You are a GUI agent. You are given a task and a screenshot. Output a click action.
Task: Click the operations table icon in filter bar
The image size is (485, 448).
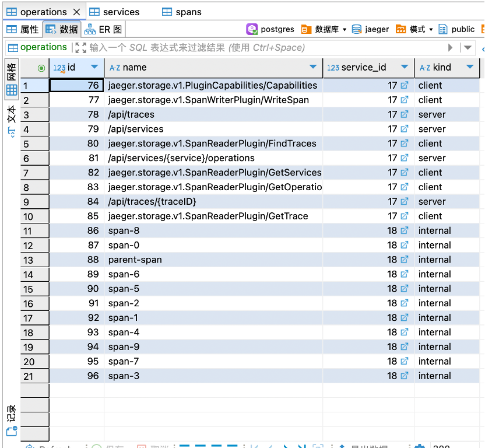(x=13, y=48)
